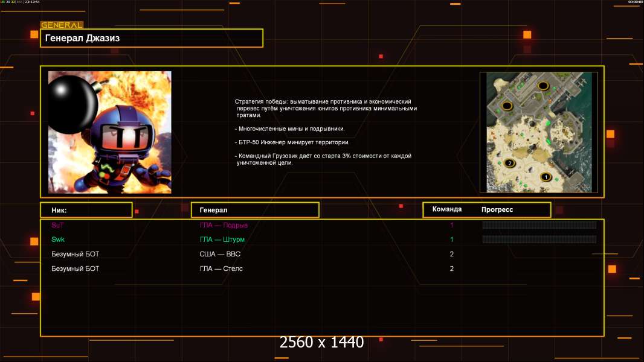Click the 'Генерал Джазиз' title box
The image size is (644, 362).
coord(152,38)
